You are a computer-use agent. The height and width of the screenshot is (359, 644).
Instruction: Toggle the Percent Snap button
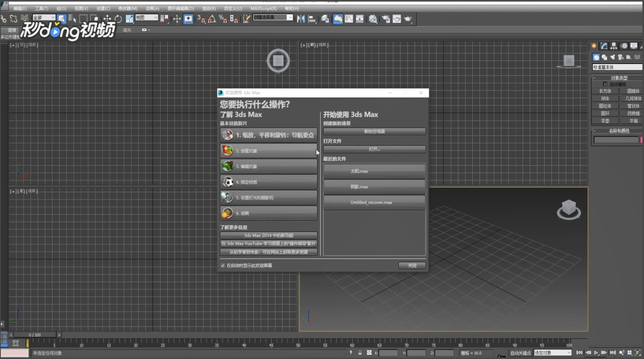click(222, 18)
